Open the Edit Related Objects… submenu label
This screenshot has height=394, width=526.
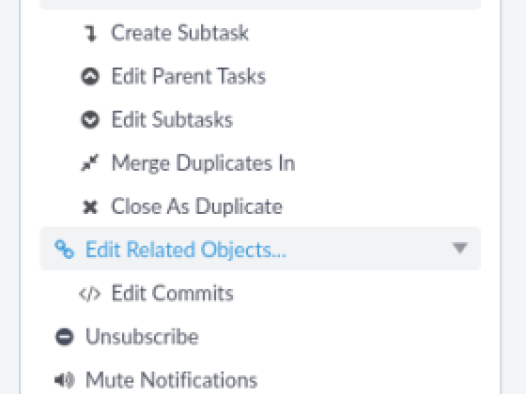click(x=186, y=250)
